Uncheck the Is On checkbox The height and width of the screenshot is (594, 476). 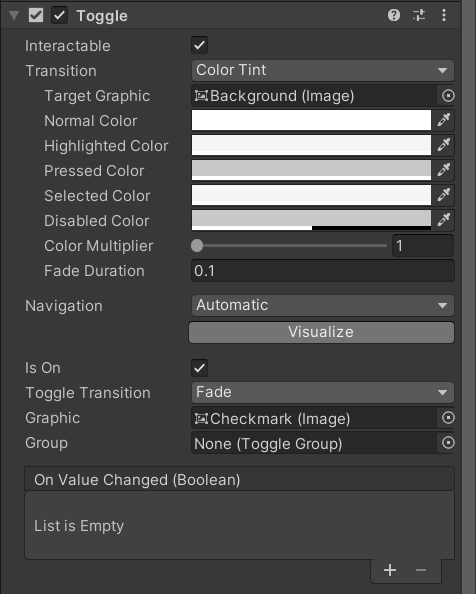pyautogui.click(x=200, y=367)
